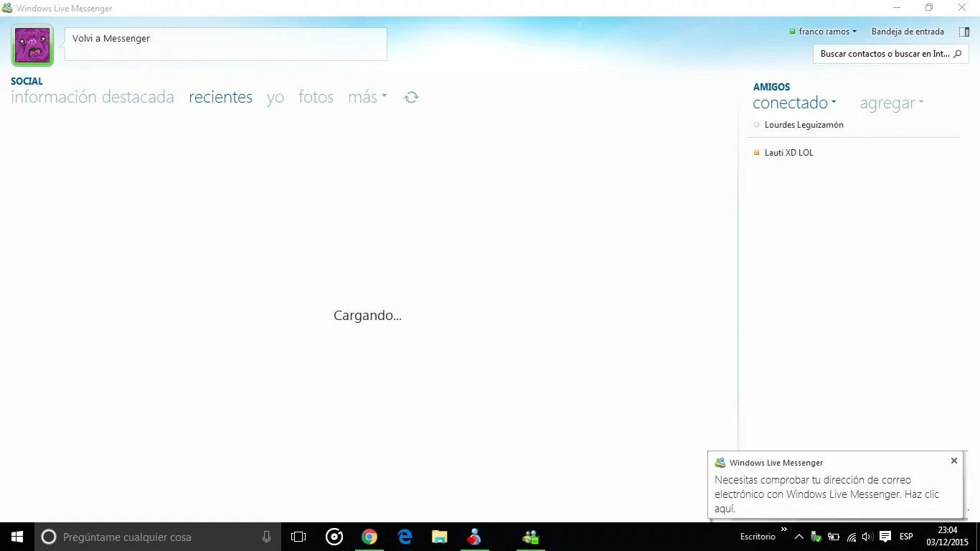Image resolution: width=980 pixels, height=551 pixels.
Task: Open the Wi-Fi network tray icon
Action: (x=852, y=537)
